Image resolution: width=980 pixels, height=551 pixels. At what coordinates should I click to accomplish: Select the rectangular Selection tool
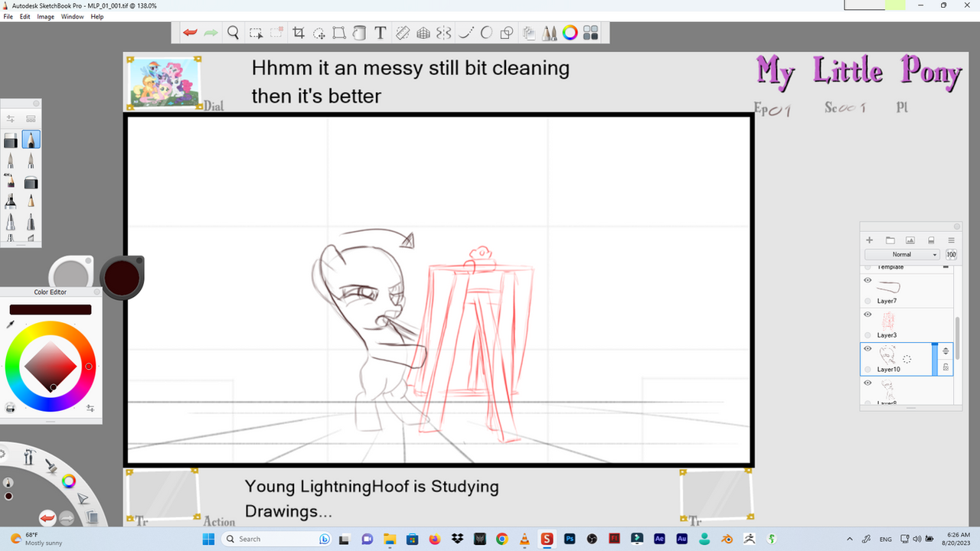click(x=256, y=33)
